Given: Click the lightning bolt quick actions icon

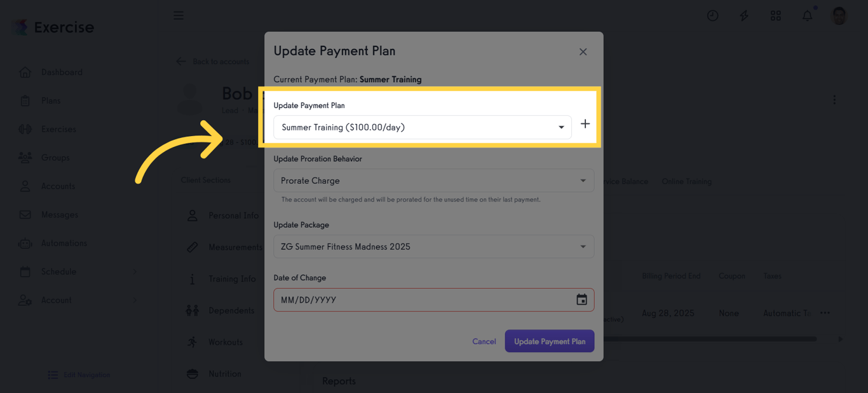Looking at the screenshot, I should [743, 15].
